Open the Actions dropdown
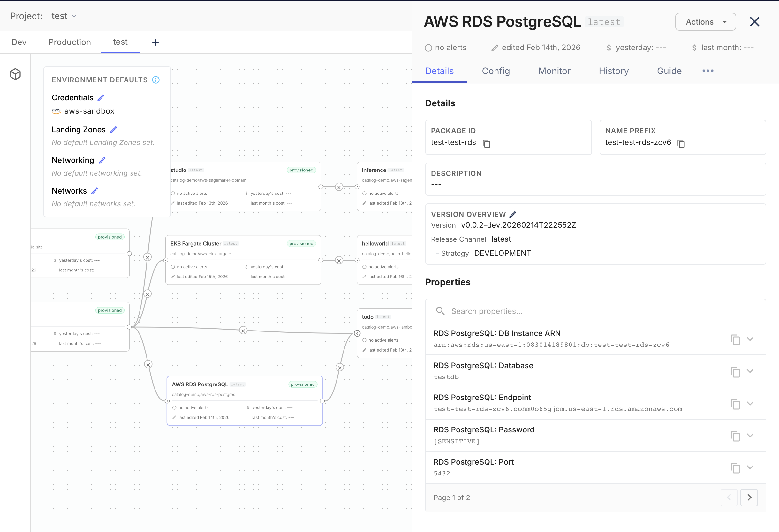Screen dimensions: 779x532 click(705, 21)
